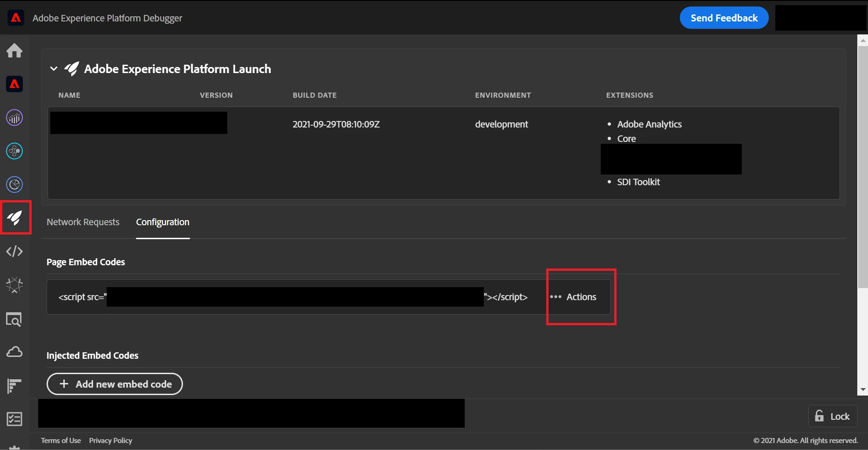Screen dimensions: 868x450
Task: Open the Auditor magnifier sidebar icon
Action: tap(14, 319)
